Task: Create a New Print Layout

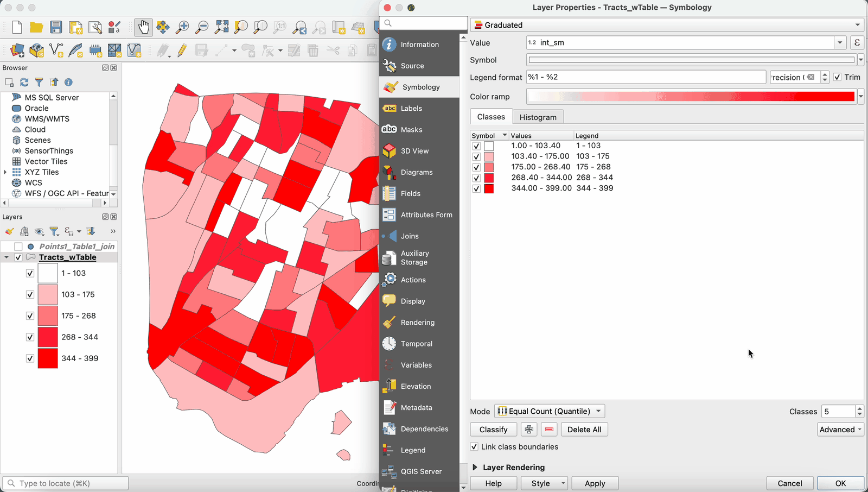Action: click(x=76, y=27)
